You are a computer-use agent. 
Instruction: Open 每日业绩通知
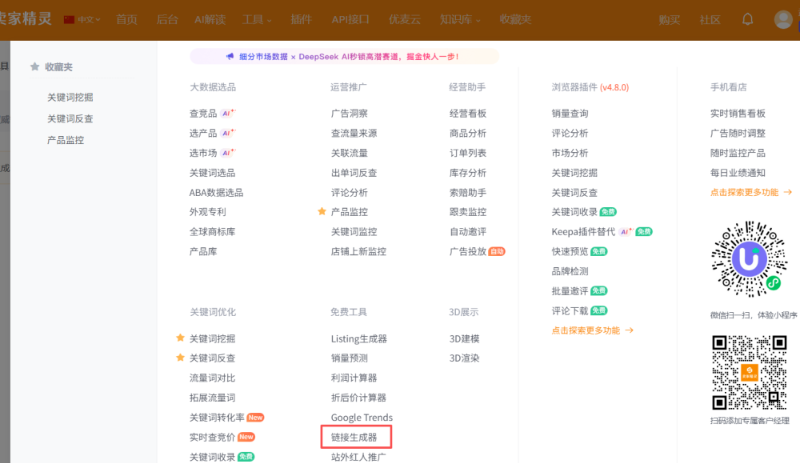tap(738, 173)
